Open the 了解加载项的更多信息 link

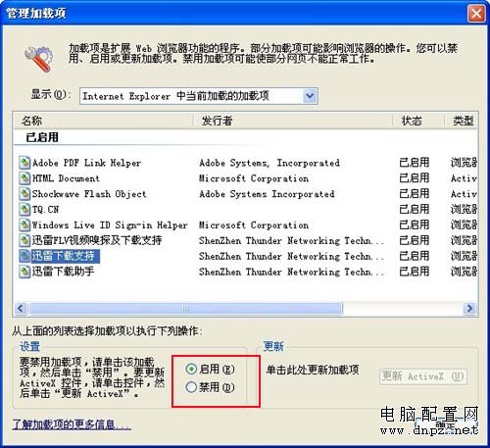coord(72,424)
